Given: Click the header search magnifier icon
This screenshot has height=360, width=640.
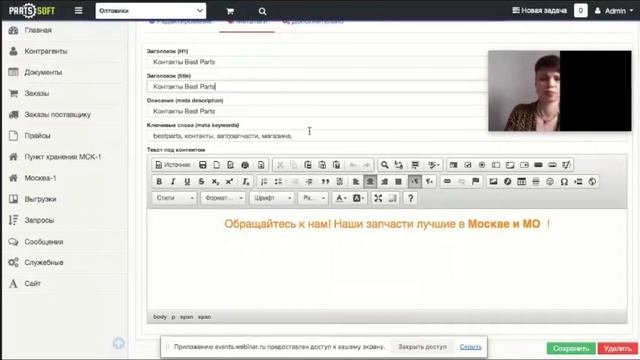Looking at the screenshot, I should [262, 11].
